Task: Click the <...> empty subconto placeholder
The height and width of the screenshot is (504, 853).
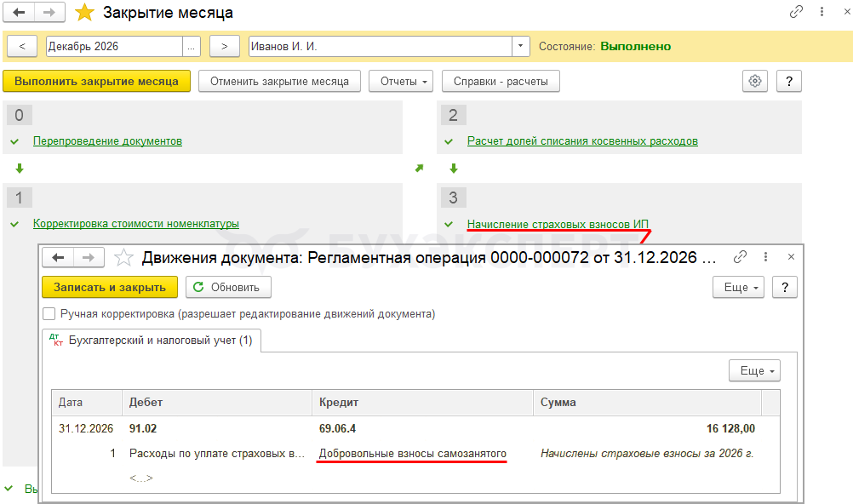Action: [141, 478]
